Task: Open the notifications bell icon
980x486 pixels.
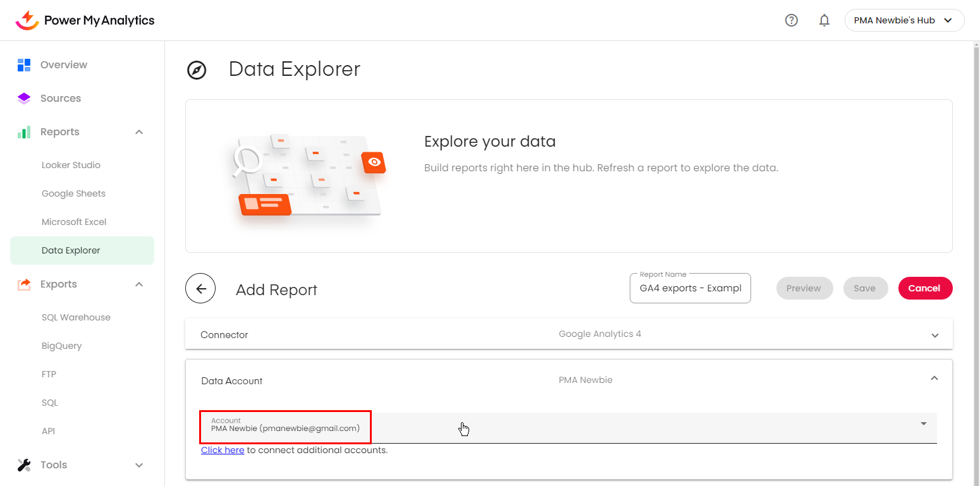Action: pyautogui.click(x=824, y=20)
